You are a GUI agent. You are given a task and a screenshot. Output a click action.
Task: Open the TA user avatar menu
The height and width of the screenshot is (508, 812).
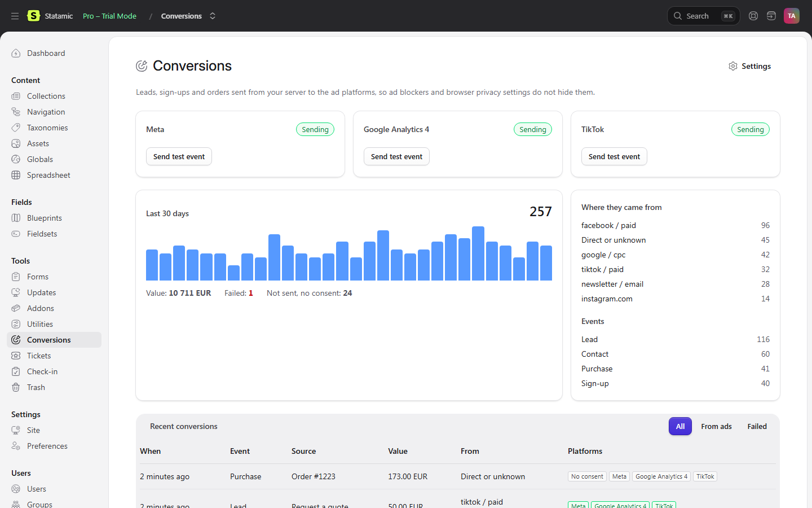pyautogui.click(x=792, y=16)
